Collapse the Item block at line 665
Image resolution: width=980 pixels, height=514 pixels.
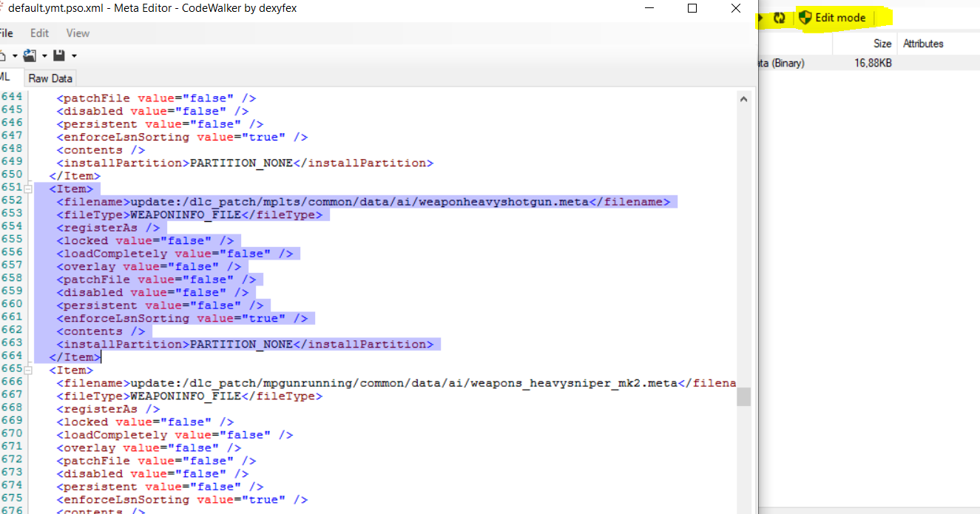click(28, 371)
